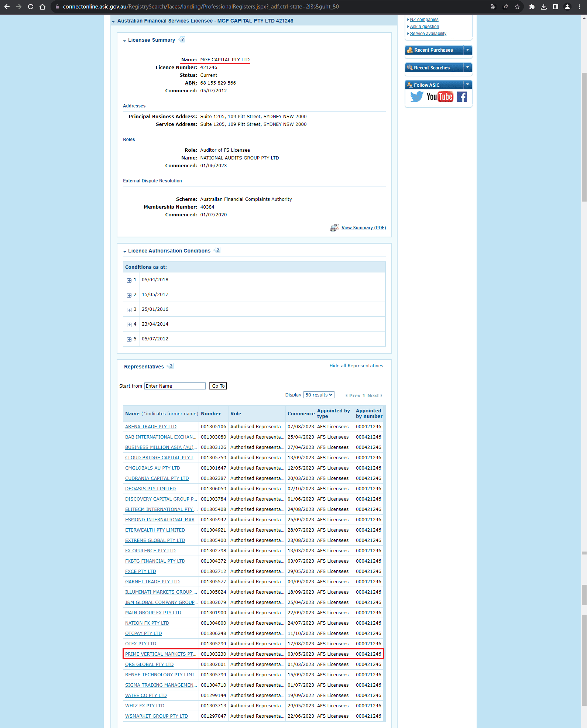Share this page using the share icon
Screen dimensions: 587x728
point(505,7)
